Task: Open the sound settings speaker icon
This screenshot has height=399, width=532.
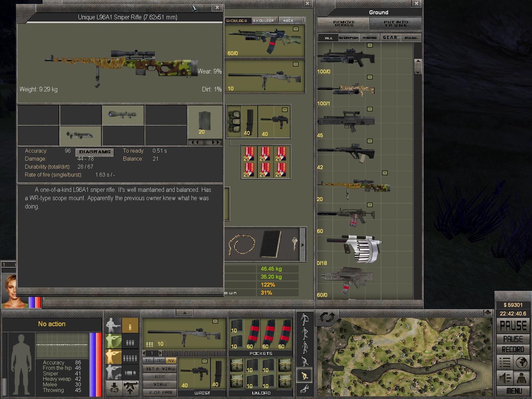Action: pyautogui.click(x=505, y=378)
